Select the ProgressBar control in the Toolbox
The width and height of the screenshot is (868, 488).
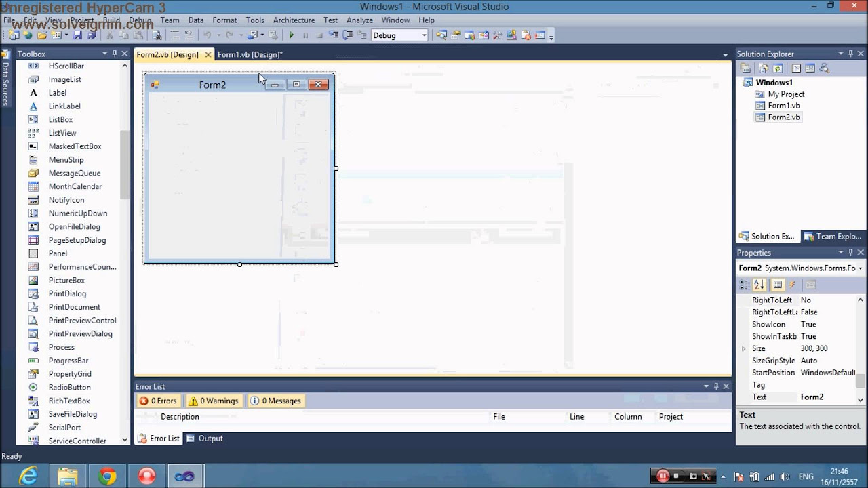pos(68,361)
